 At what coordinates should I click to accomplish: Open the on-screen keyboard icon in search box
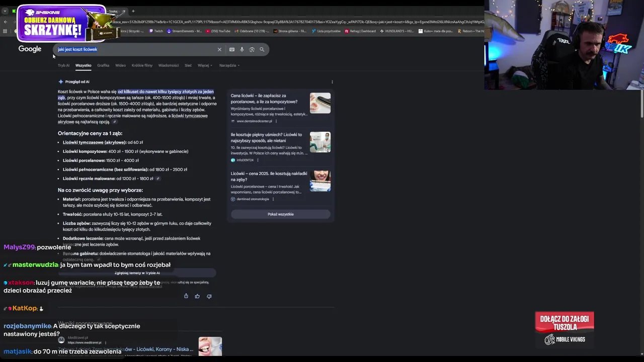click(231, 49)
